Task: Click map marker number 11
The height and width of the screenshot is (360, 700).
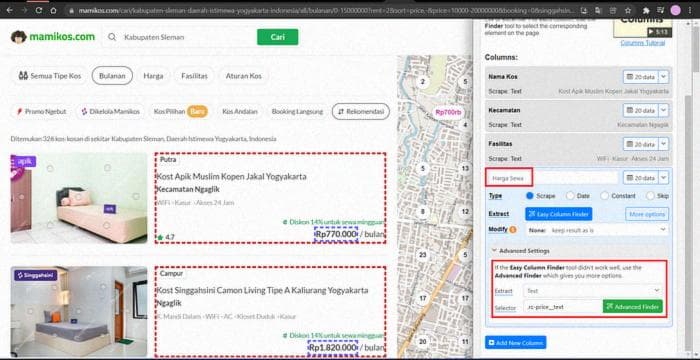Action: [x=465, y=341]
